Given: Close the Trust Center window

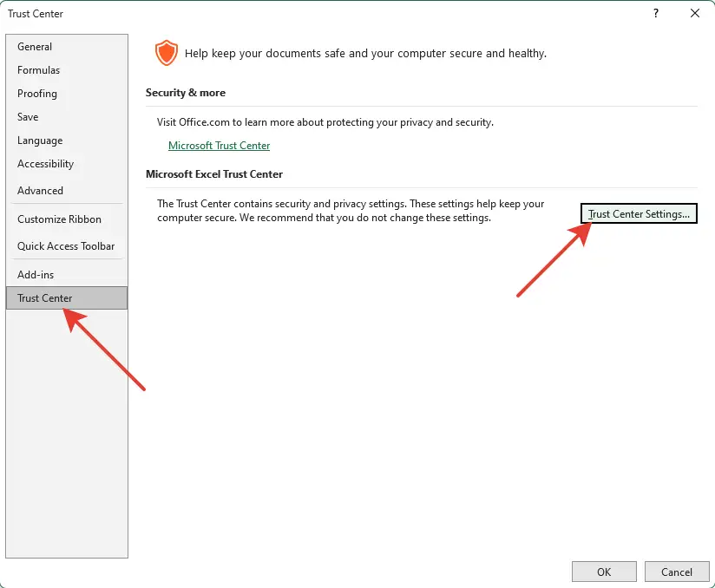Looking at the screenshot, I should point(694,13).
